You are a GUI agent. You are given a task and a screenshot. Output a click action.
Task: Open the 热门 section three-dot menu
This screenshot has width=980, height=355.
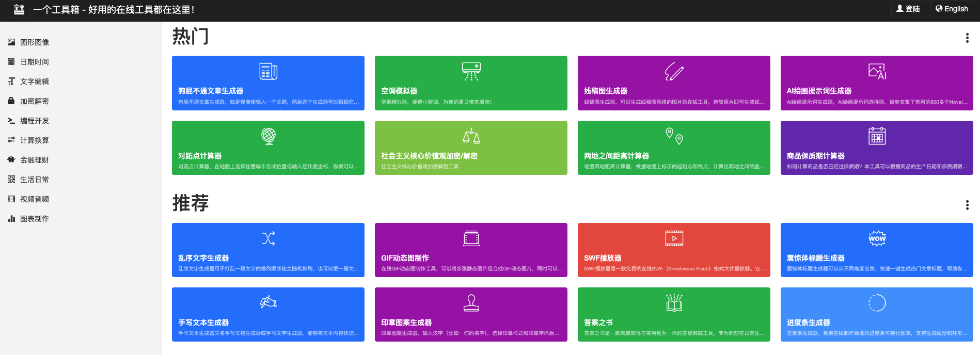click(967, 38)
